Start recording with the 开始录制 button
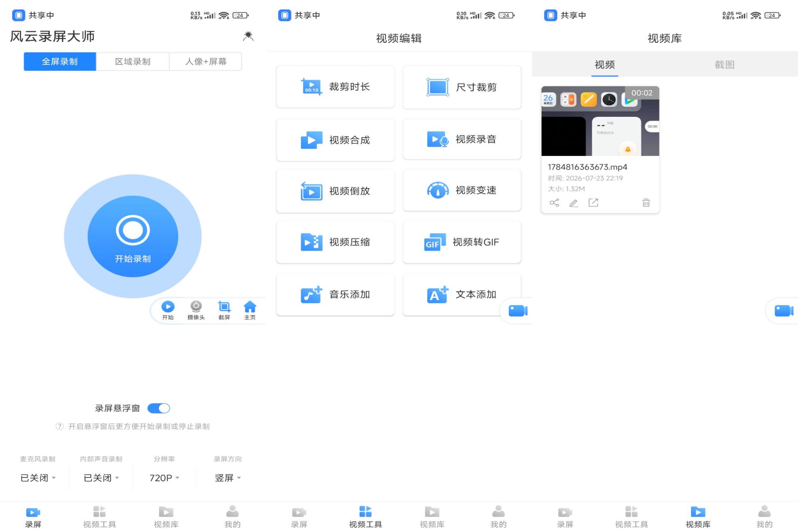This screenshot has width=798, height=532. (x=133, y=236)
